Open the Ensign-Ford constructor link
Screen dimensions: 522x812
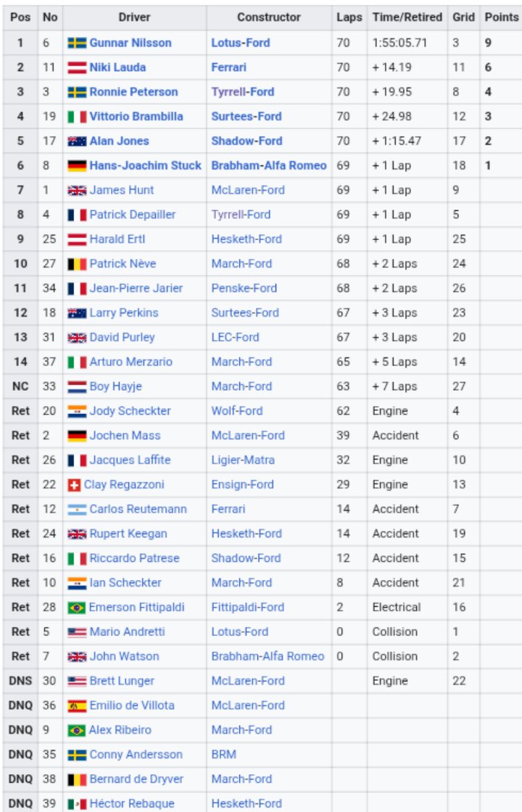(242, 485)
